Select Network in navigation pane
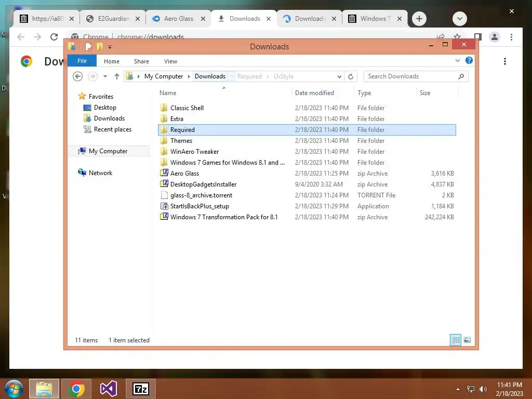The image size is (532, 399). click(x=100, y=172)
